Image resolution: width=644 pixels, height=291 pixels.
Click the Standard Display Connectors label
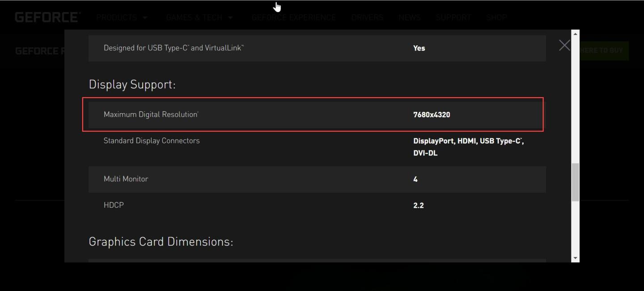(152, 141)
